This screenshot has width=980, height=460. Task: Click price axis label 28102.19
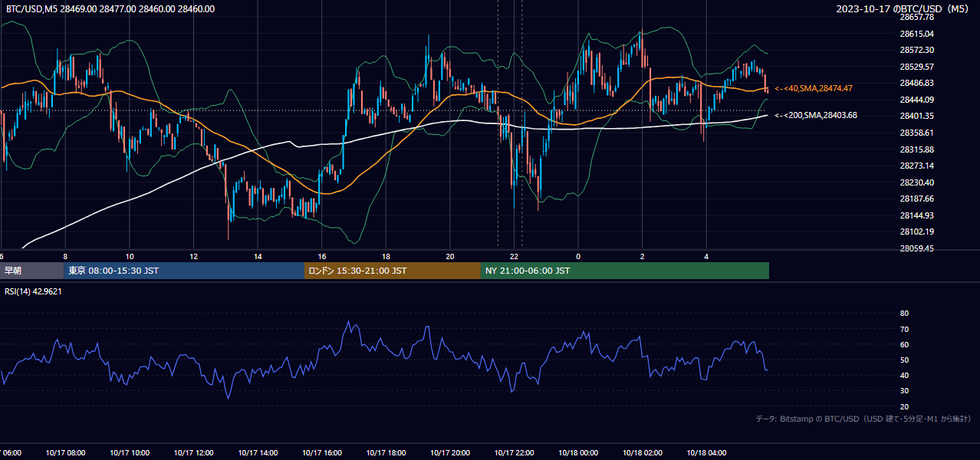916,232
